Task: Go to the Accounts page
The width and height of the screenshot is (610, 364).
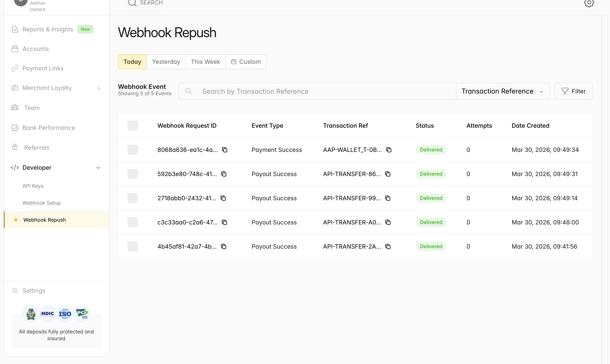Action: [36, 49]
